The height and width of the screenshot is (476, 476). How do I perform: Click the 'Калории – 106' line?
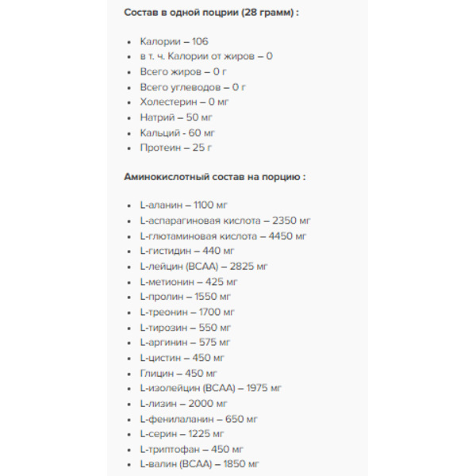(x=174, y=41)
